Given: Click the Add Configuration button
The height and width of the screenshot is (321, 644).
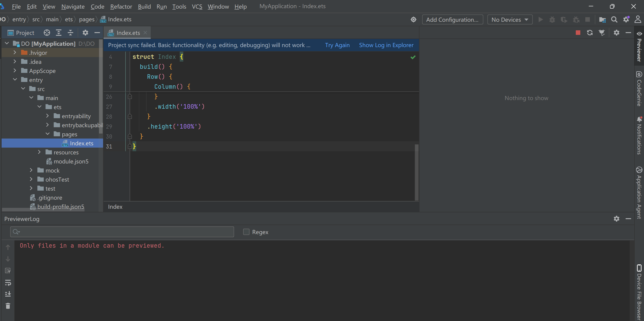Looking at the screenshot, I should (452, 19).
